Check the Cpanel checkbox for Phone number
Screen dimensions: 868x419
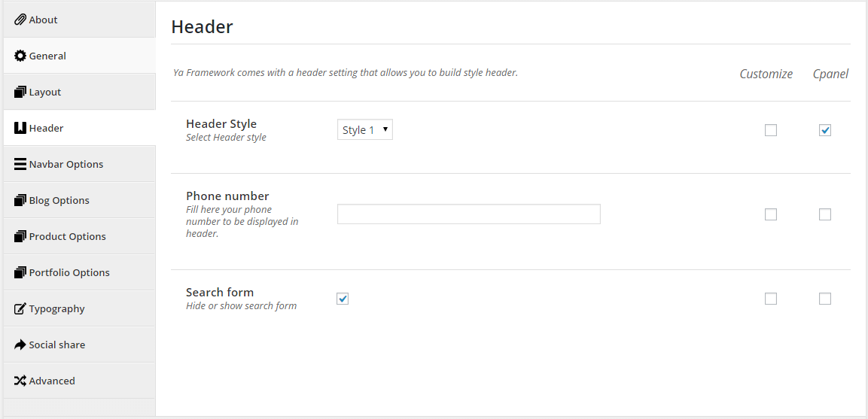point(825,214)
